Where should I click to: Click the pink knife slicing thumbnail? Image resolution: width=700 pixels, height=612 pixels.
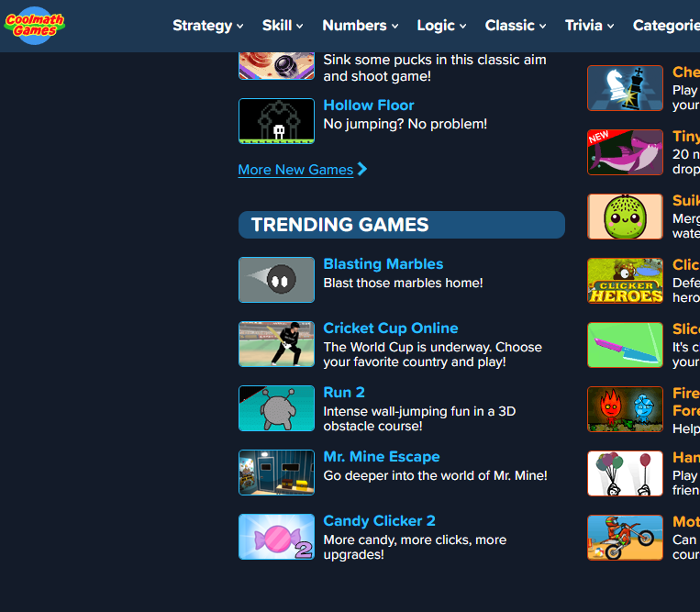pos(625,345)
